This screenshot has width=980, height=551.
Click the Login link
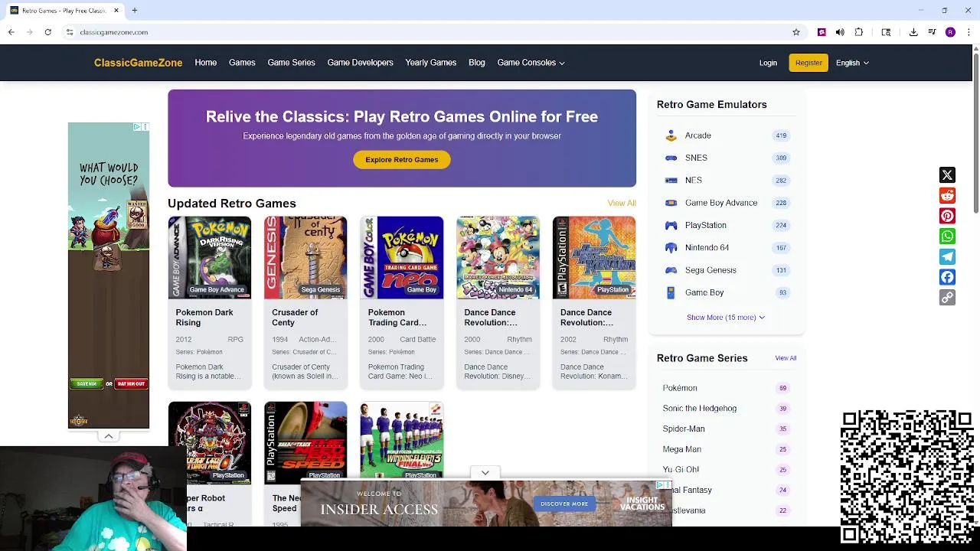(768, 63)
